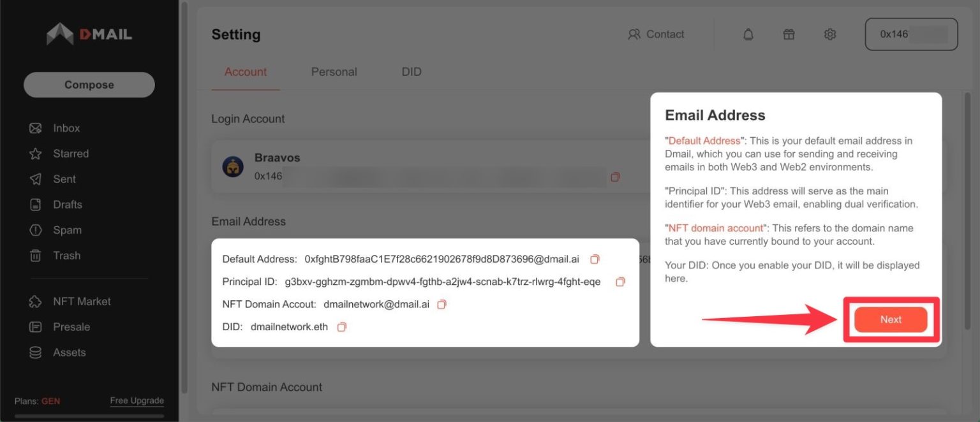This screenshot has height=422, width=980.
Task: Open the Sent mail folder
Action: (x=63, y=178)
